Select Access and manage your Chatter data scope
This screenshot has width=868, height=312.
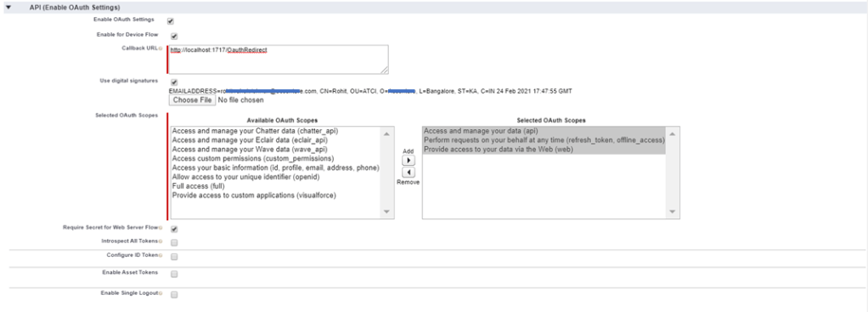click(255, 131)
